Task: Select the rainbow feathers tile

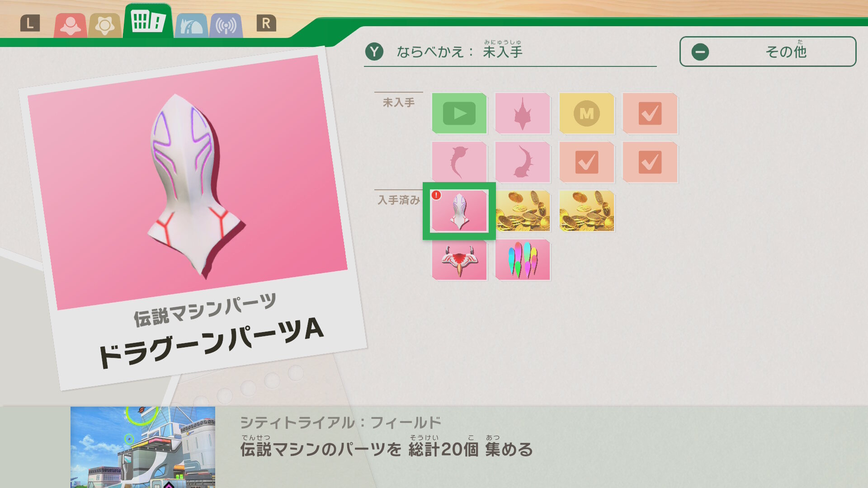Action: 523,260
